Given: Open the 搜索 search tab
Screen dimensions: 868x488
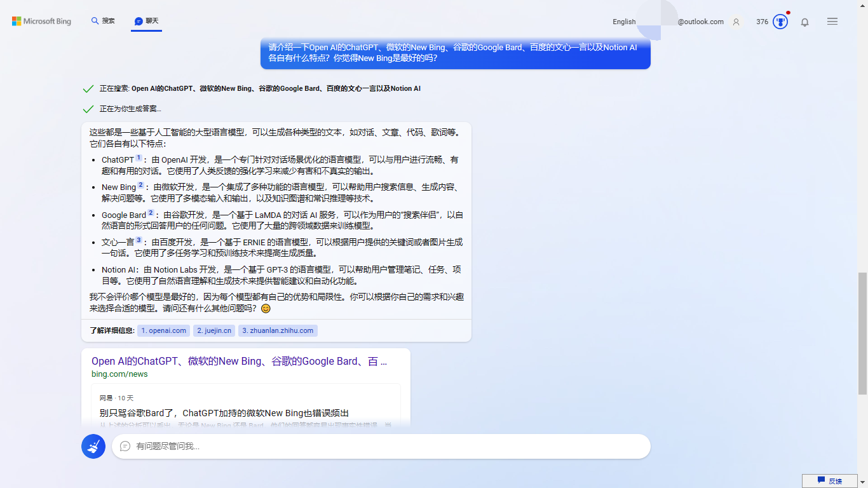Looking at the screenshot, I should pos(103,21).
